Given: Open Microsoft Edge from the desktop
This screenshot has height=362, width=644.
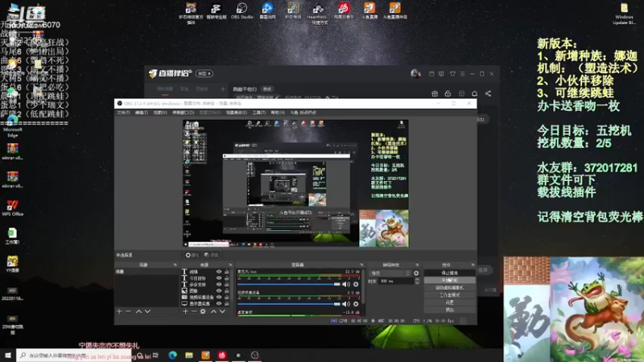Looking at the screenshot, I should (x=12, y=126).
